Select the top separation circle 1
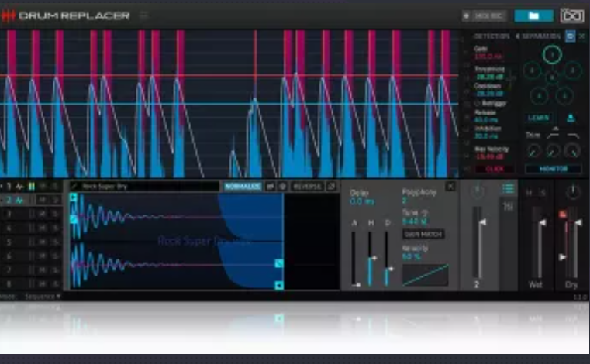590x364 pixels. pos(552,55)
